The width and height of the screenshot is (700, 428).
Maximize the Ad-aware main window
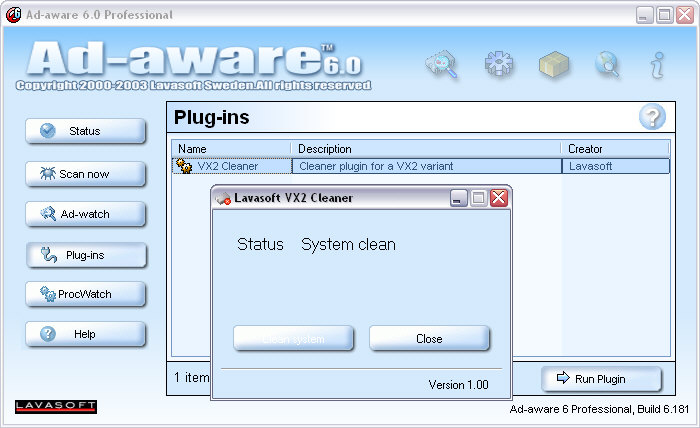[x=665, y=15]
